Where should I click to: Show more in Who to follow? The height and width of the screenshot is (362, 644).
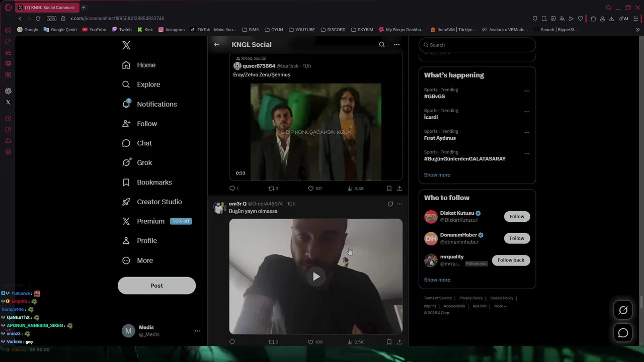pos(437,280)
